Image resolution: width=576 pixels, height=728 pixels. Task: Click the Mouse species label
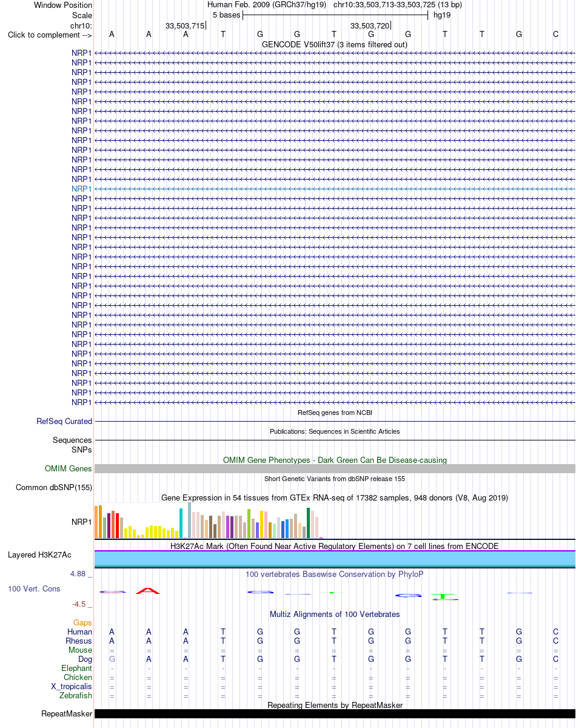[80, 650]
